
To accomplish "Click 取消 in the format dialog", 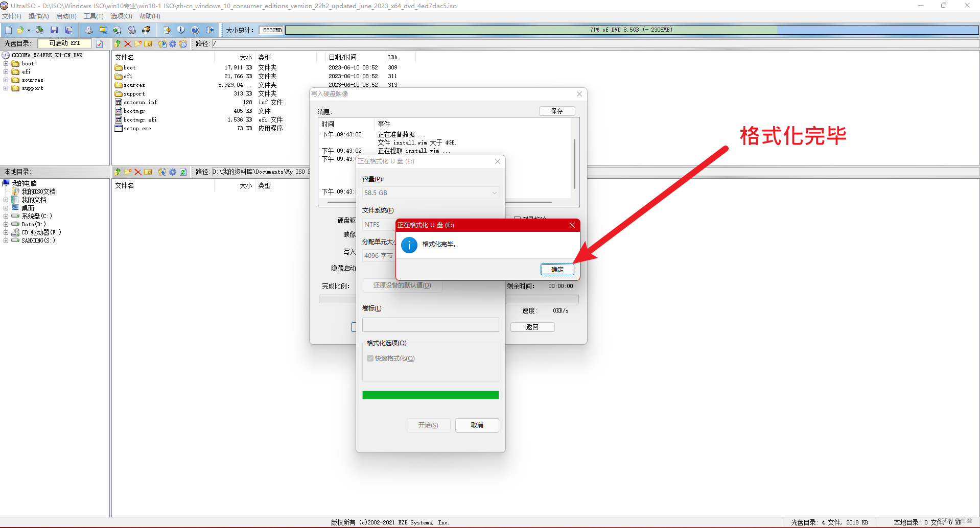I will point(477,425).
